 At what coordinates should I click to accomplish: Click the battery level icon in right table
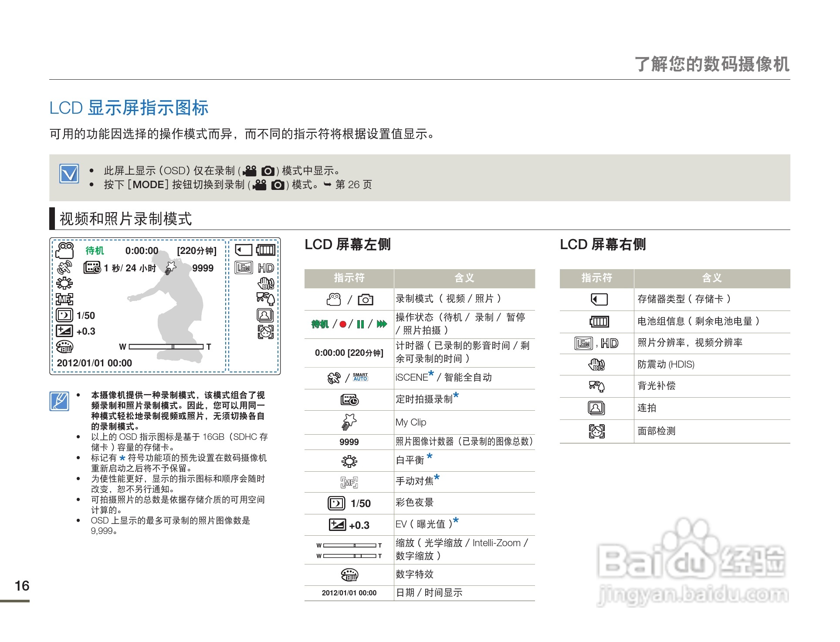point(599,321)
